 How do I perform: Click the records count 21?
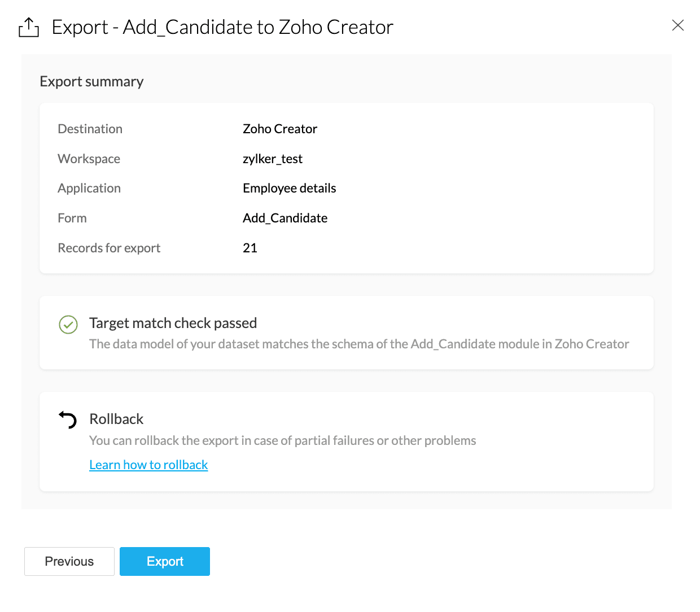(x=250, y=248)
